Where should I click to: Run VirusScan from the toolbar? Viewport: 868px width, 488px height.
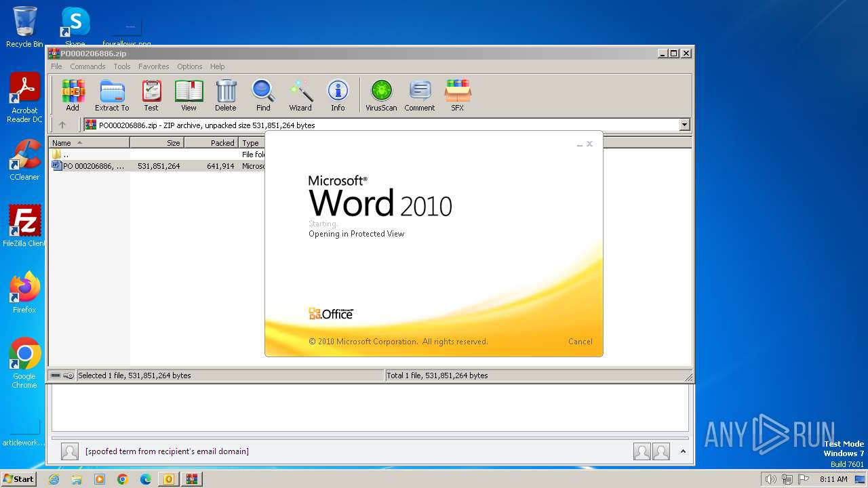tap(381, 95)
